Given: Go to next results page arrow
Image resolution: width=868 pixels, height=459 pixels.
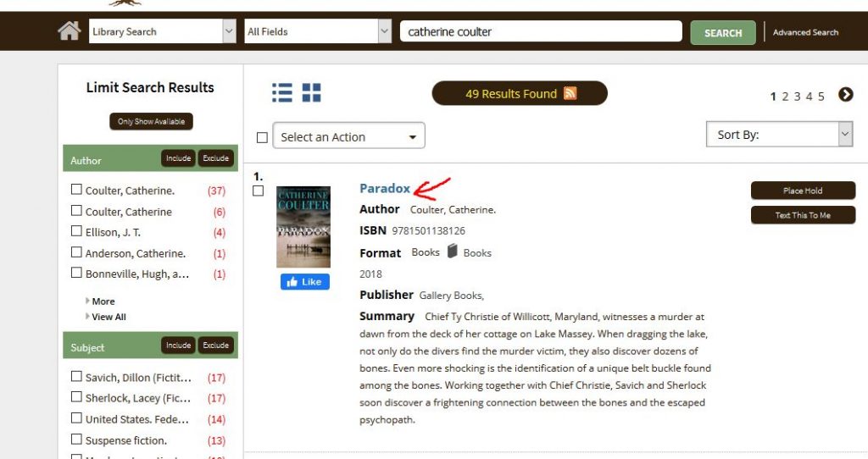Looking at the screenshot, I should coord(845,95).
